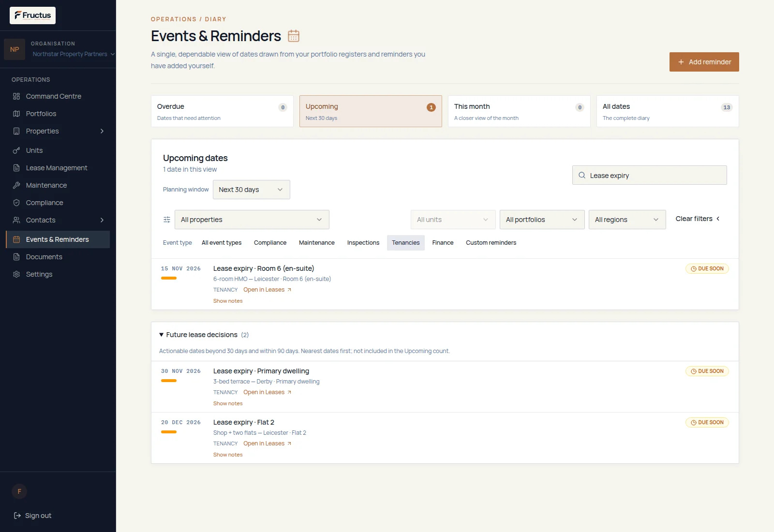Select the All dates summary card
Viewport: 774px width, 532px height.
pyautogui.click(x=668, y=111)
